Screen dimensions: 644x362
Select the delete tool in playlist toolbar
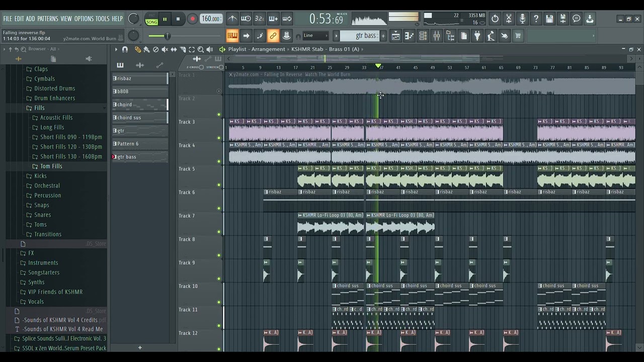click(155, 49)
